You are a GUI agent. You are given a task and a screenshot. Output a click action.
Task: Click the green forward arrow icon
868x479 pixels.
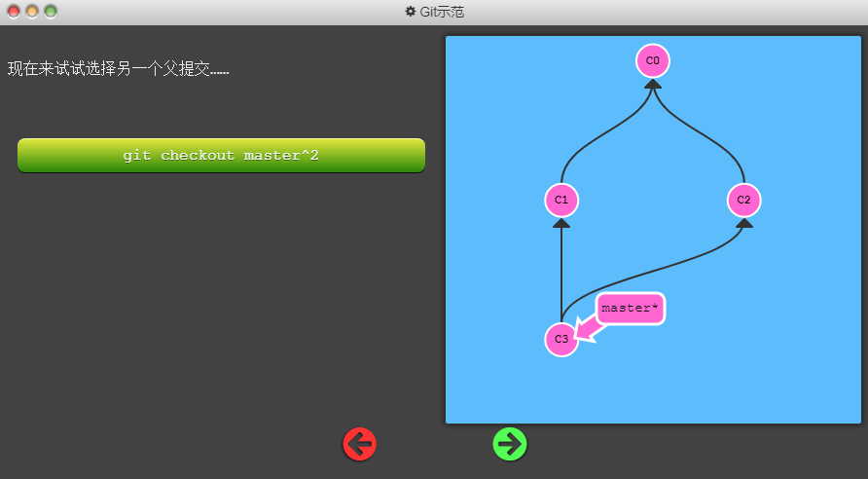(x=510, y=444)
